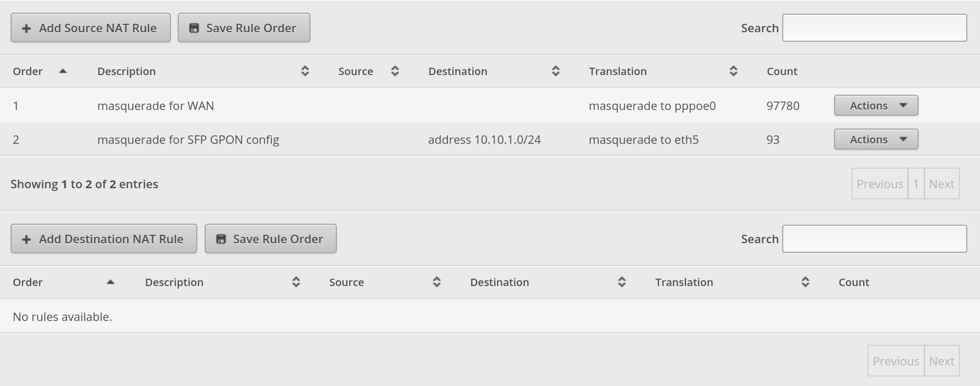980x386 pixels.
Task: Click Next in source NAT pagination
Action: click(x=941, y=184)
